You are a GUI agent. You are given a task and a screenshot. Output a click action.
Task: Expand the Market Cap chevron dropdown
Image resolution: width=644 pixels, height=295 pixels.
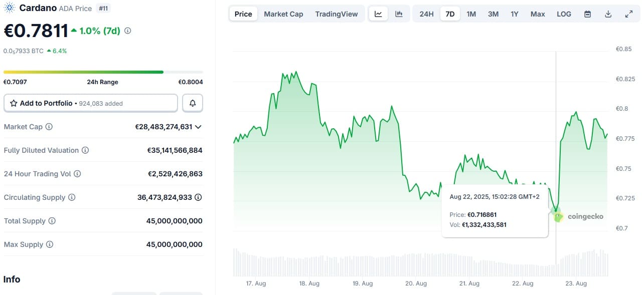tap(198, 127)
